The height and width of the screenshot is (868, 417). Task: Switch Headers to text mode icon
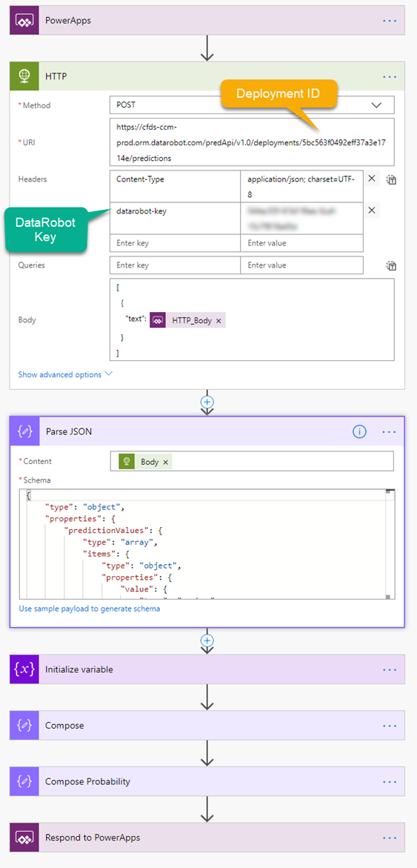pos(391,180)
